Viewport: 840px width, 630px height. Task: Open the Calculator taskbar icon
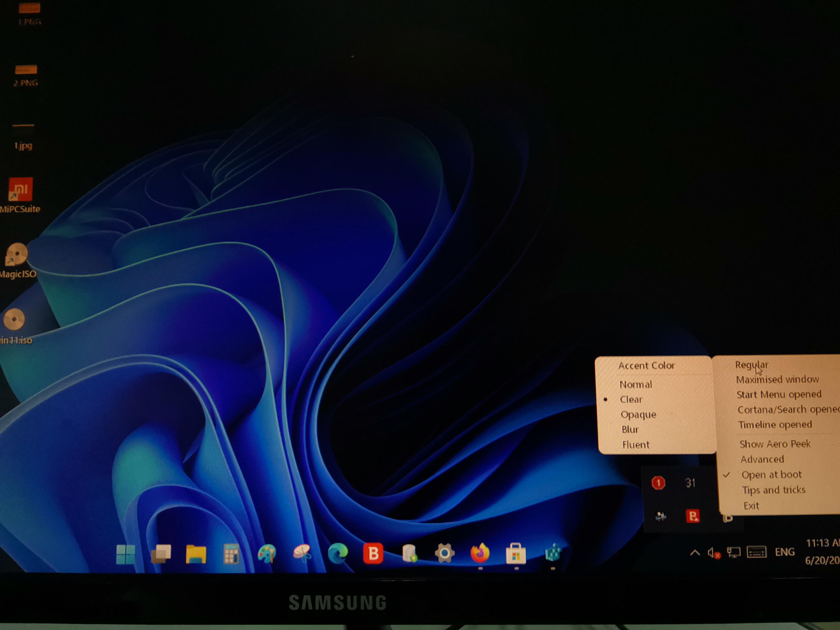point(231,554)
